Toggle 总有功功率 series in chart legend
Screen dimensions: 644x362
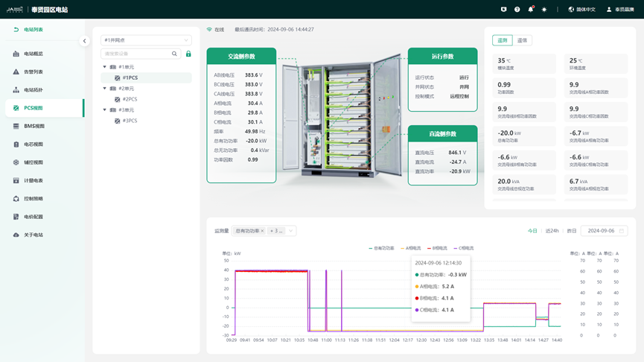pos(381,248)
